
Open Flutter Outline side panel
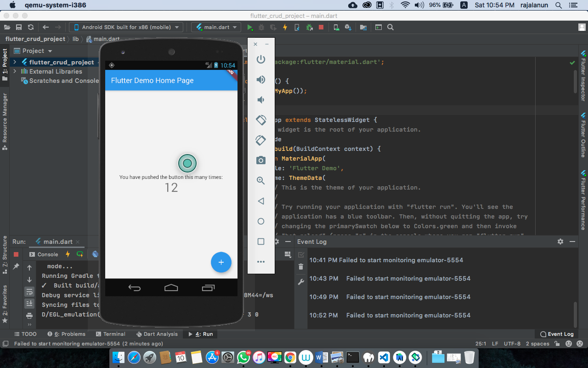(583, 134)
